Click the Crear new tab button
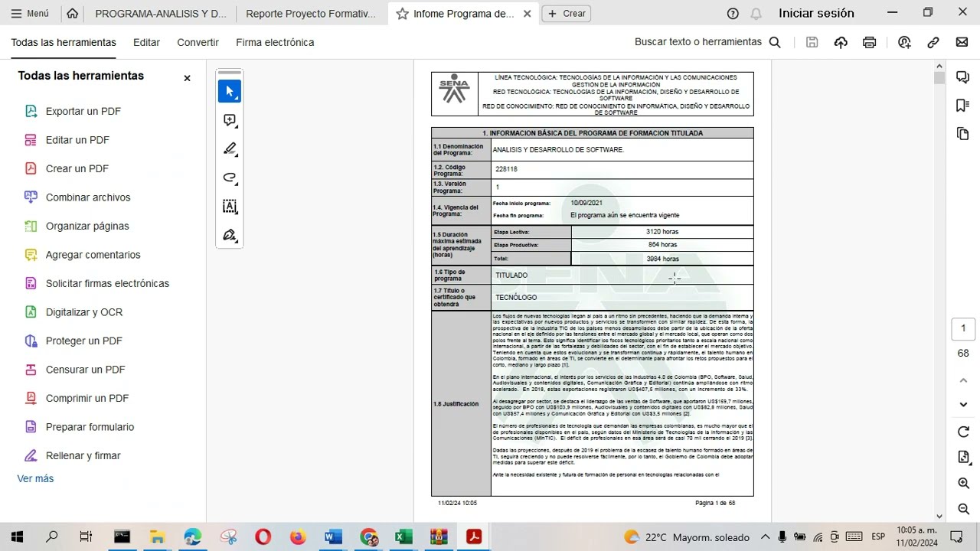The height and width of the screenshot is (551, 980). click(x=566, y=13)
